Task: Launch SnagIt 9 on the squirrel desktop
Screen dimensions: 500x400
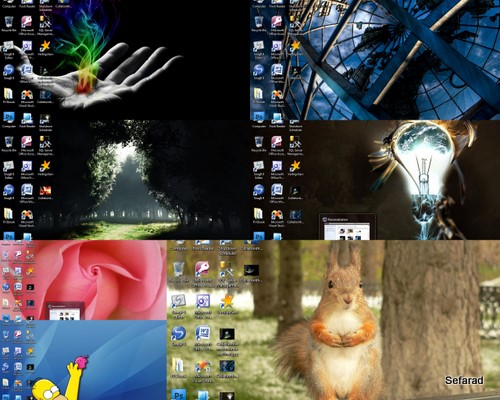Action: point(178,333)
